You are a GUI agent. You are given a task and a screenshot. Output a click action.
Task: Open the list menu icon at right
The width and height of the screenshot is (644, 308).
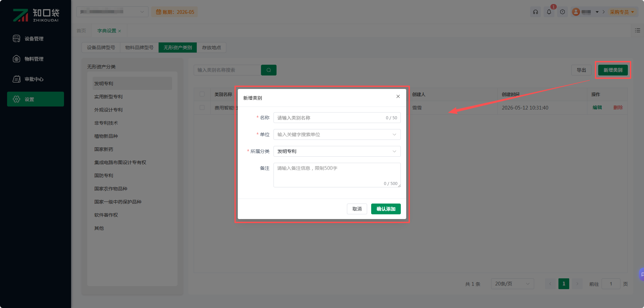coord(637,30)
